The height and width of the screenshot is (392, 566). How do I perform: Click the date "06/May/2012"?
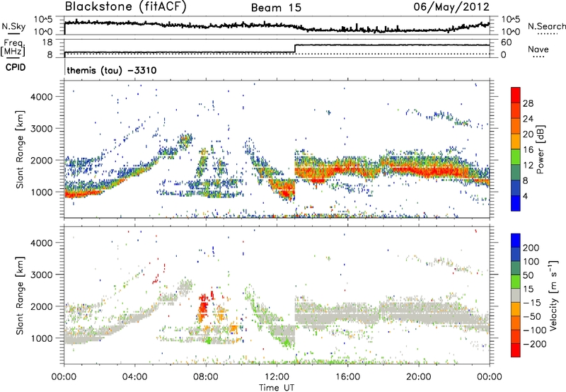click(x=451, y=6)
